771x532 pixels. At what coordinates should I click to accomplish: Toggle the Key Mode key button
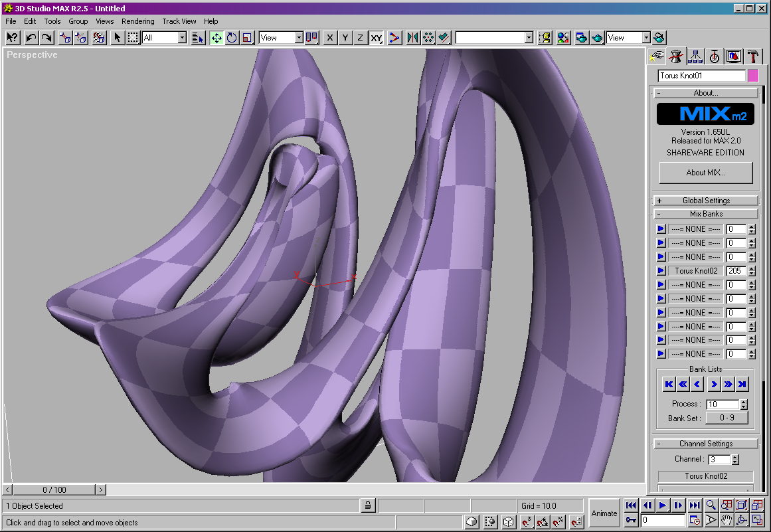632,519
